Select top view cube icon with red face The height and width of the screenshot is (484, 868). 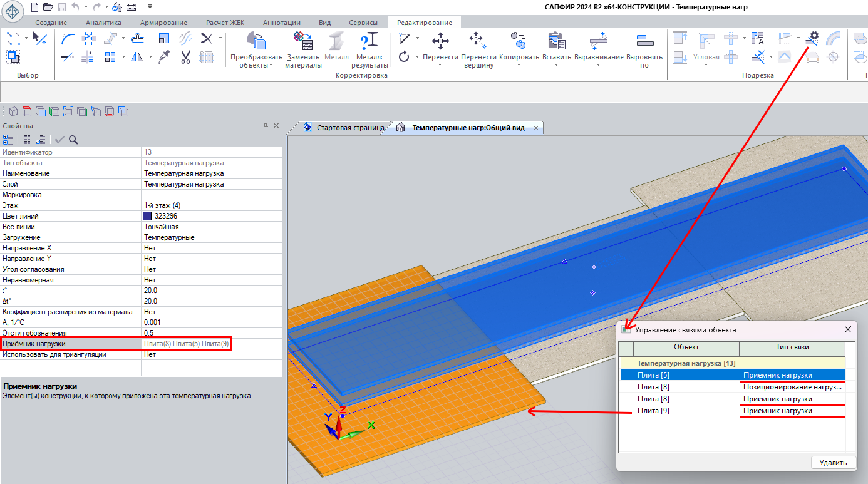click(26, 112)
